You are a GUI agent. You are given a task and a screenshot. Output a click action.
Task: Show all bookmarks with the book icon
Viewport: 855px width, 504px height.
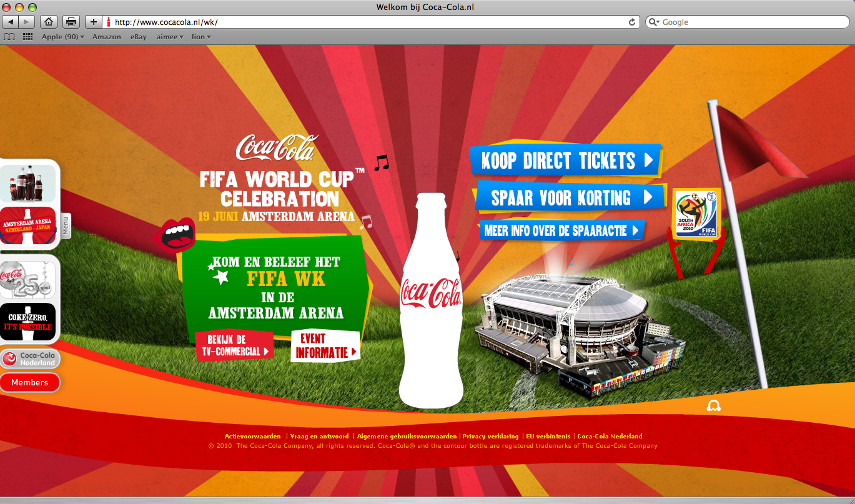9,37
